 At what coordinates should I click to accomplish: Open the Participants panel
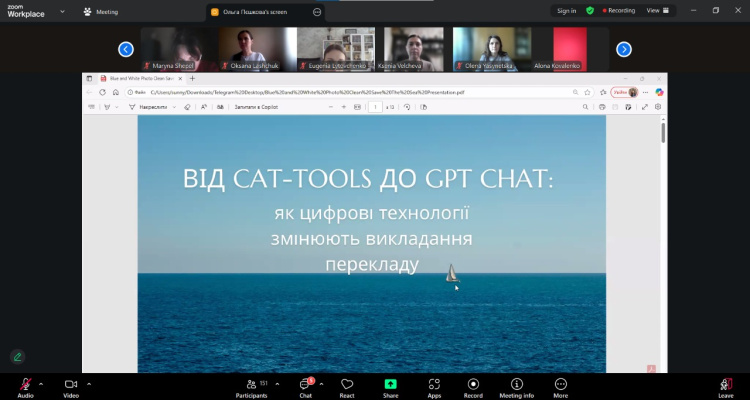[252, 388]
